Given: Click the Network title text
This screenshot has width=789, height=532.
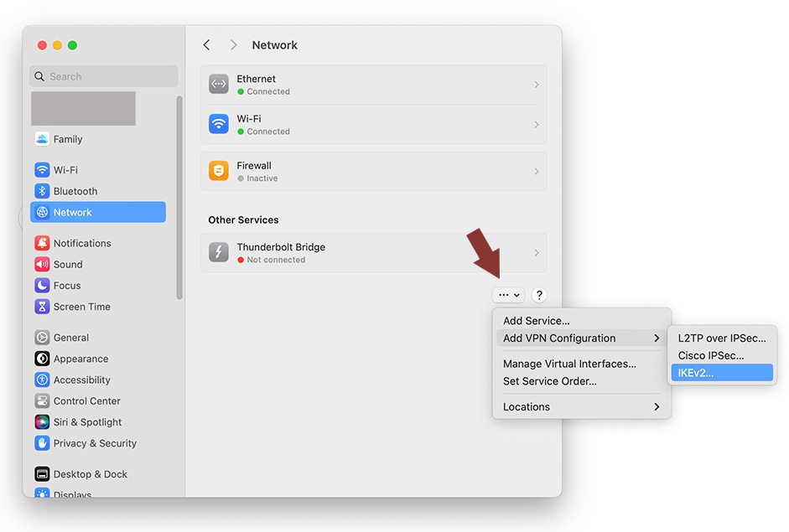Looking at the screenshot, I should click(x=275, y=44).
